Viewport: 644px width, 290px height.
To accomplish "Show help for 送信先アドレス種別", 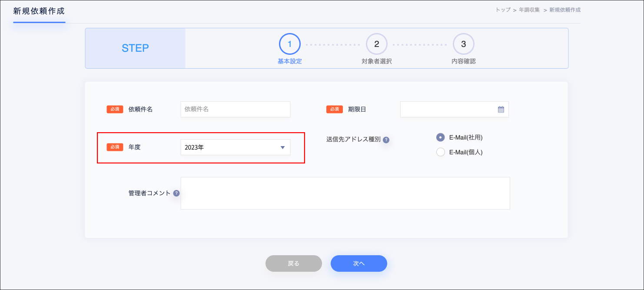I will tap(386, 140).
